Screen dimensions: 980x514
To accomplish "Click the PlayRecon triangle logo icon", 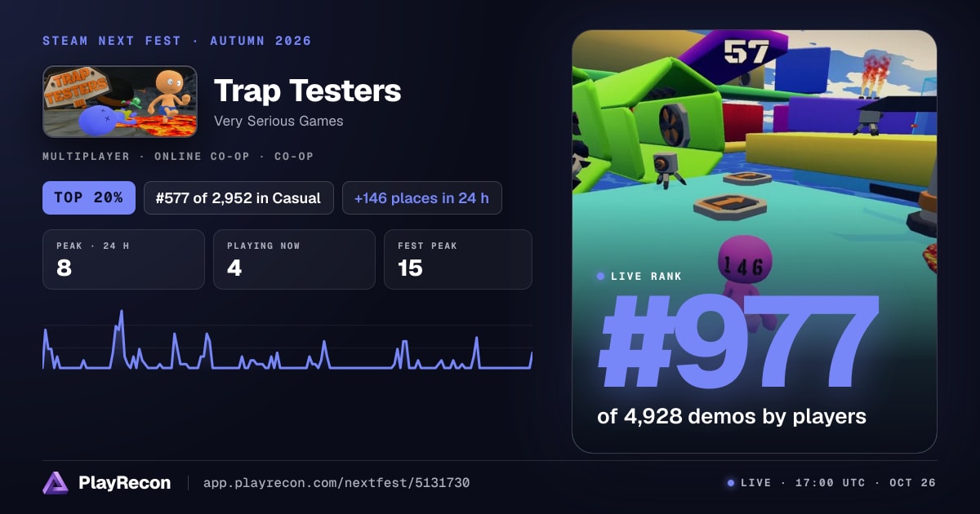I will click(x=56, y=483).
